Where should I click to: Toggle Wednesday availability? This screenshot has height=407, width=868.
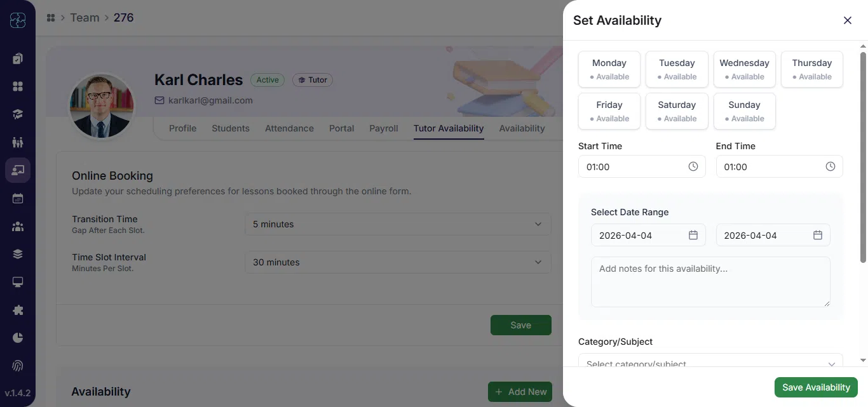[744, 69]
